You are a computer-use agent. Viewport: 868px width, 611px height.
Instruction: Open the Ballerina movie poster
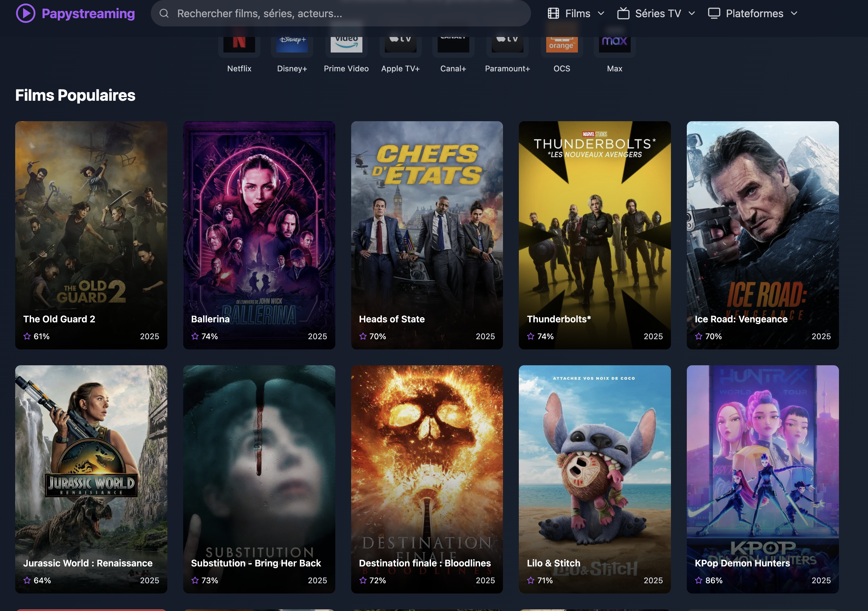[259, 235]
